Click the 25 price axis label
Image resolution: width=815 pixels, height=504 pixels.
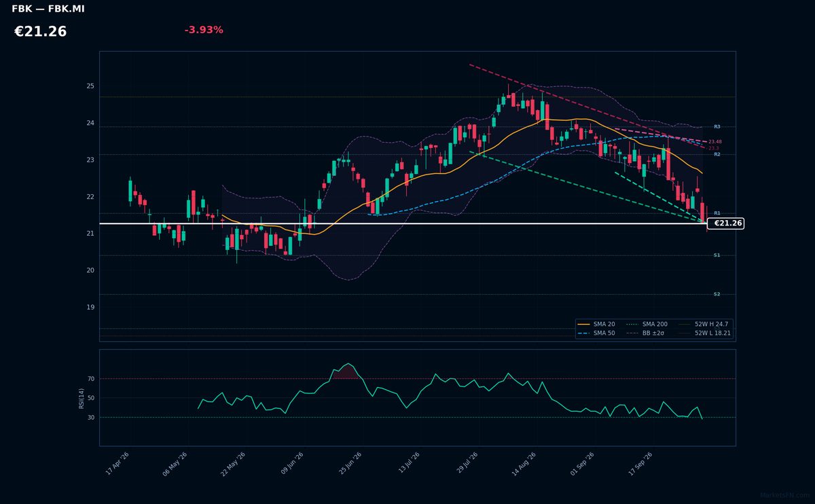[x=90, y=86]
